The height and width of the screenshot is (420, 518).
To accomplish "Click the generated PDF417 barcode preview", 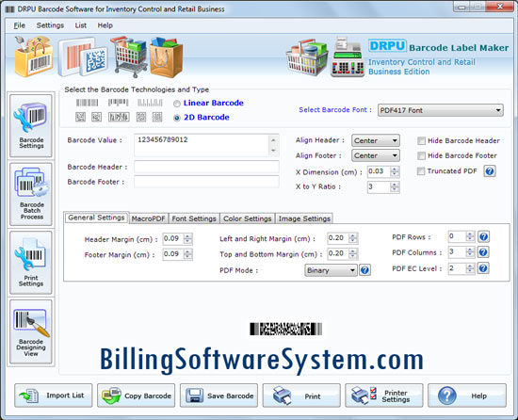I will [x=285, y=329].
